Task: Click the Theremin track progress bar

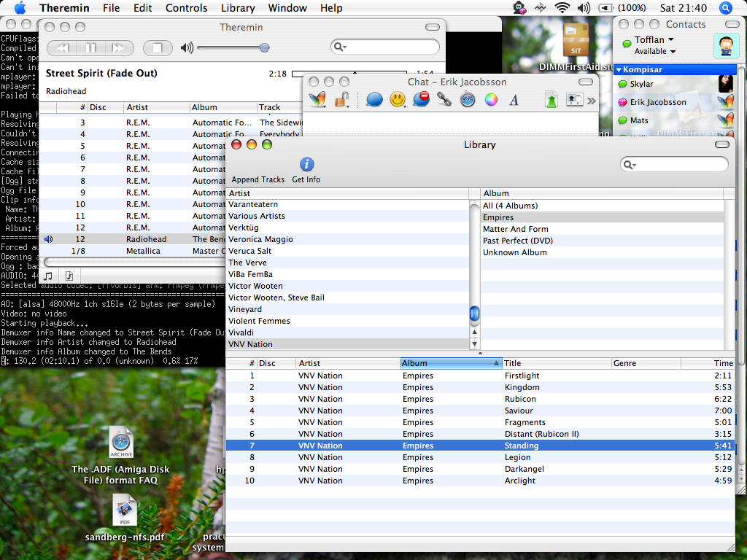Action: pyautogui.click(x=349, y=74)
